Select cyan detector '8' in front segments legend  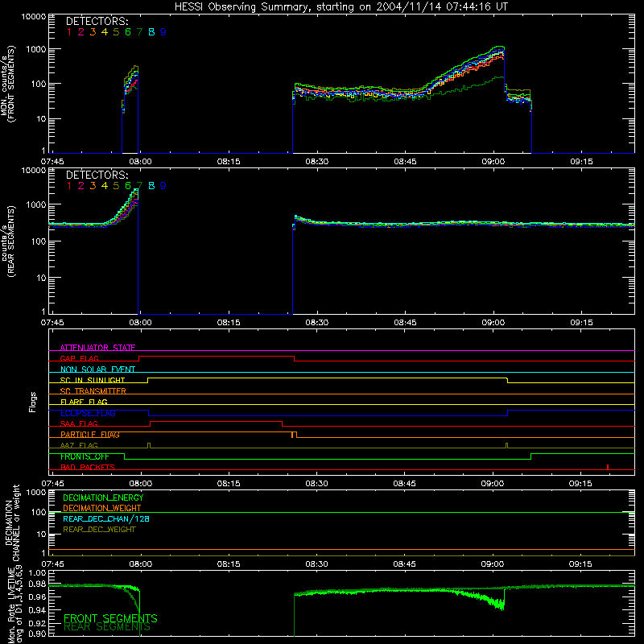pos(151,32)
